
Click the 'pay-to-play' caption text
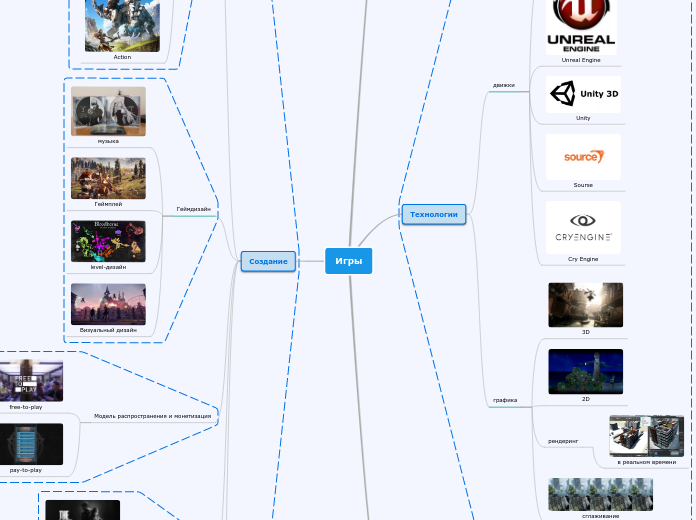coord(26,470)
